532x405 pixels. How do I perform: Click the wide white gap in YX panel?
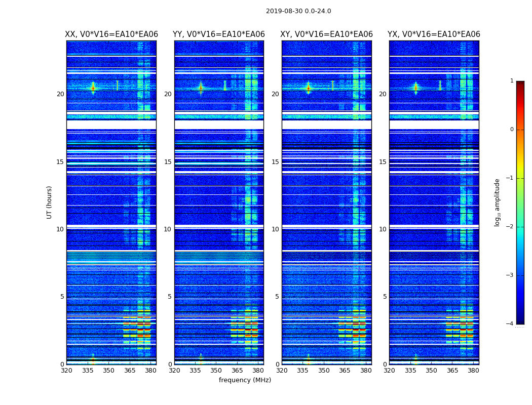point(434,125)
